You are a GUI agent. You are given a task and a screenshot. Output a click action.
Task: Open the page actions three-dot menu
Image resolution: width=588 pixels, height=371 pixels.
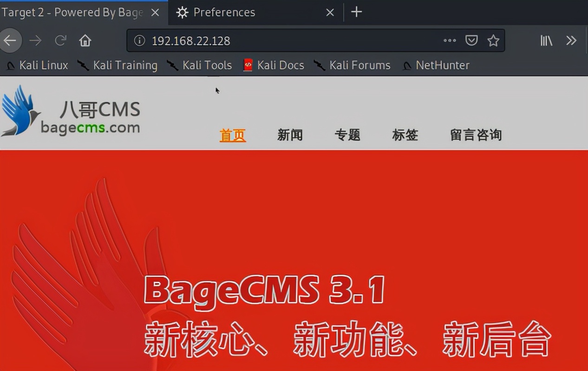point(449,40)
